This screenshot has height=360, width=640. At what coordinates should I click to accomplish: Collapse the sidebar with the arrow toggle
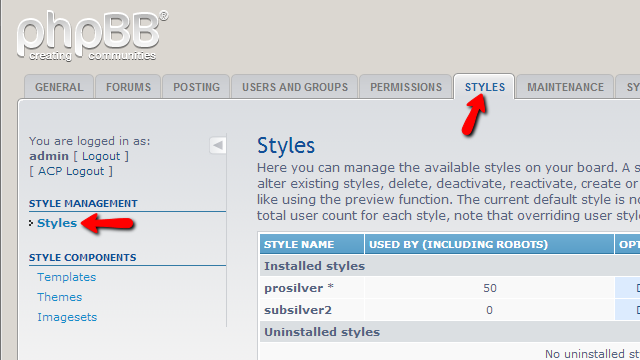[218, 145]
